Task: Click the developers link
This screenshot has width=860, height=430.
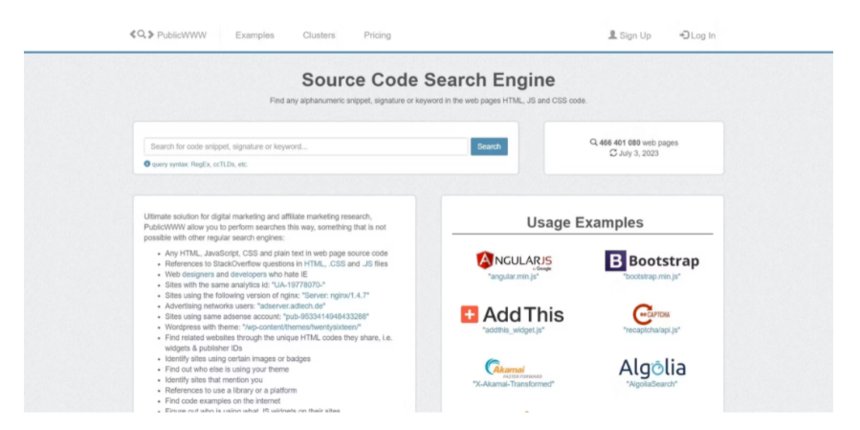Action: click(x=248, y=274)
